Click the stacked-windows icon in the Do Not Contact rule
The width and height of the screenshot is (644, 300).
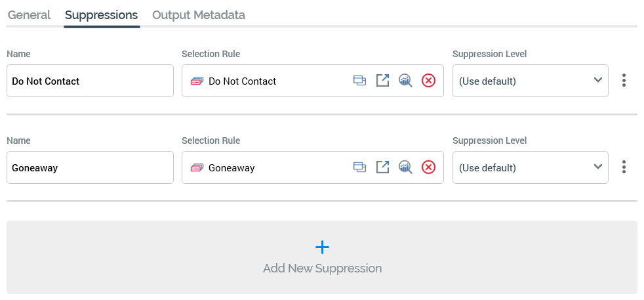click(359, 81)
